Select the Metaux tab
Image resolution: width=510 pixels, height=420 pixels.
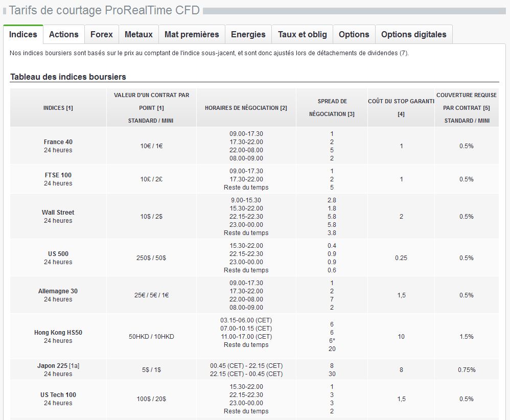pyautogui.click(x=138, y=34)
